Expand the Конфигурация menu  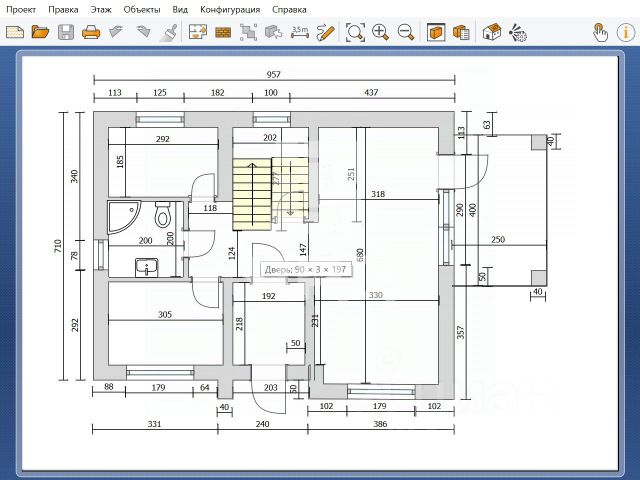point(230,9)
